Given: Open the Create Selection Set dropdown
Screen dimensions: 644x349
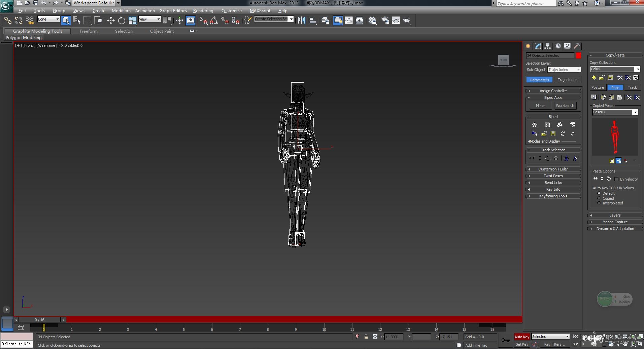Looking at the screenshot, I should coord(274,19).
